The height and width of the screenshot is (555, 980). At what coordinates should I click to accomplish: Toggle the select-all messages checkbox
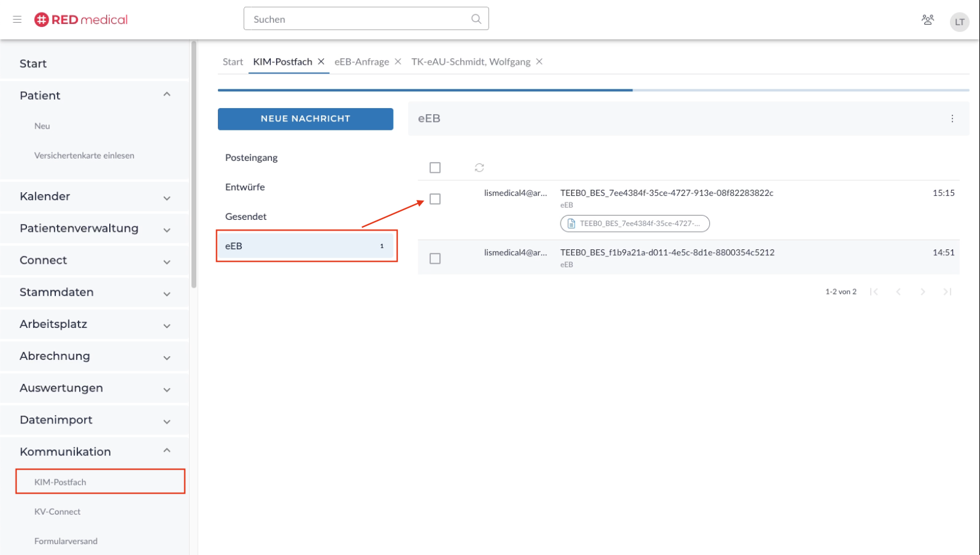pyautogui.click(x=435, y=168)
